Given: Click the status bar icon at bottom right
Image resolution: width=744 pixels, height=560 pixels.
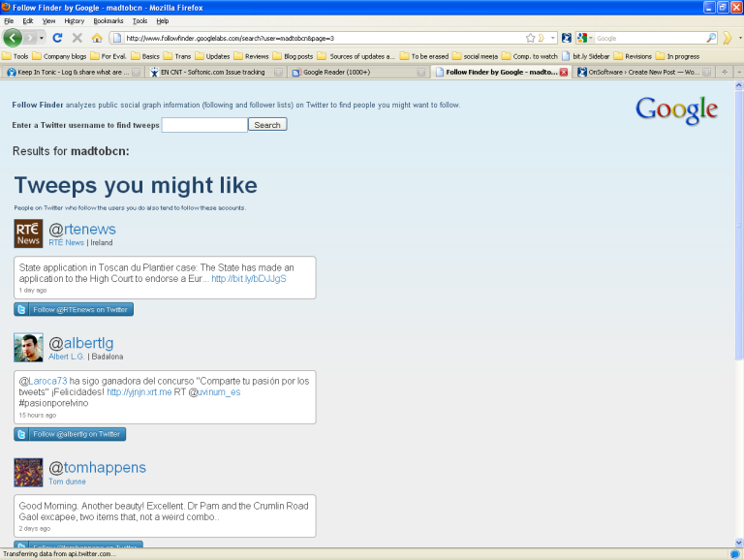Looking at the screenshot, I should [735, 554].
